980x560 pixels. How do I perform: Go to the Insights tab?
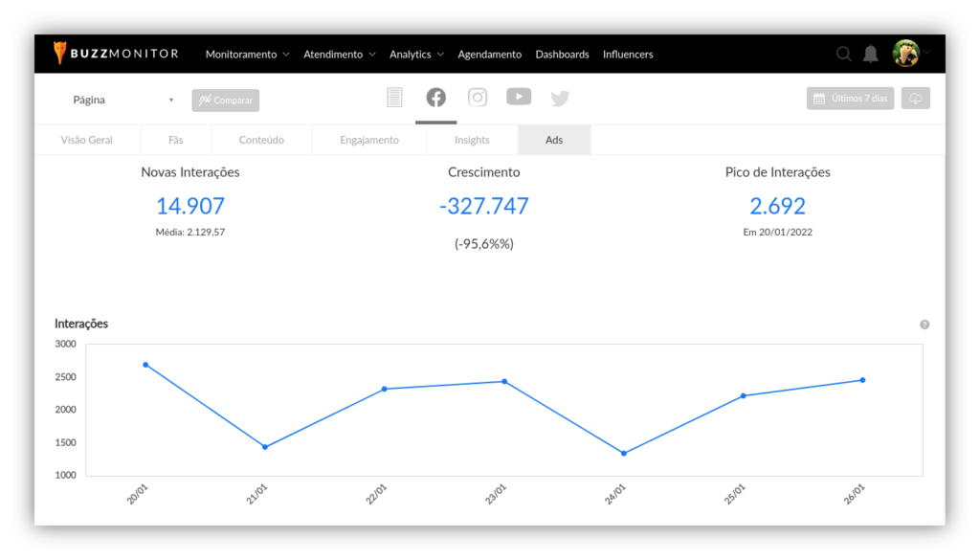(x=472, y=140)
